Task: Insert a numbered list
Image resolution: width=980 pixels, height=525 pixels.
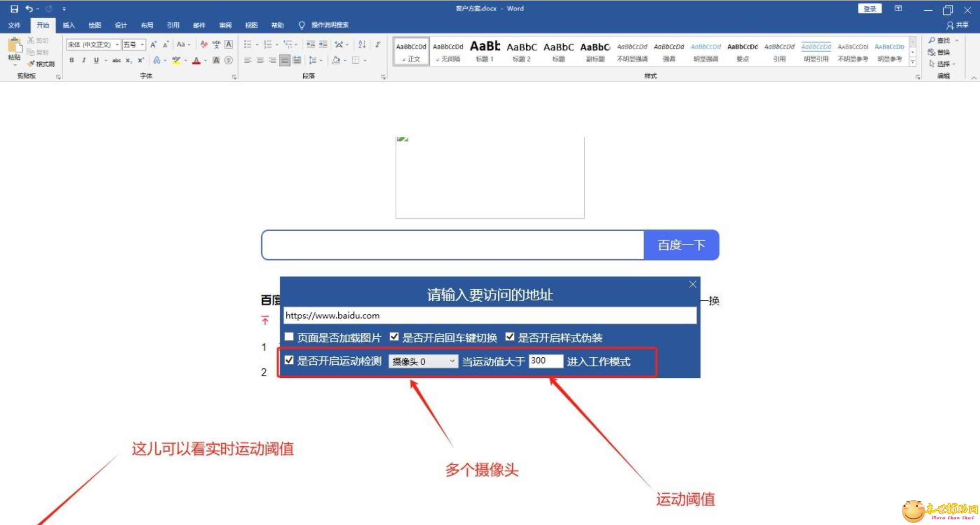Action: coord(268,45)
